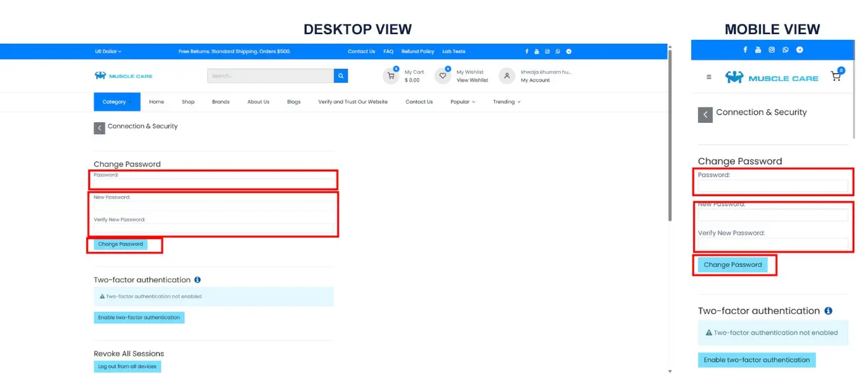Open the hamburger menu in mobile view
Image resolution: width=868 pixels, height=374 pixels.
tap(709, 77)
